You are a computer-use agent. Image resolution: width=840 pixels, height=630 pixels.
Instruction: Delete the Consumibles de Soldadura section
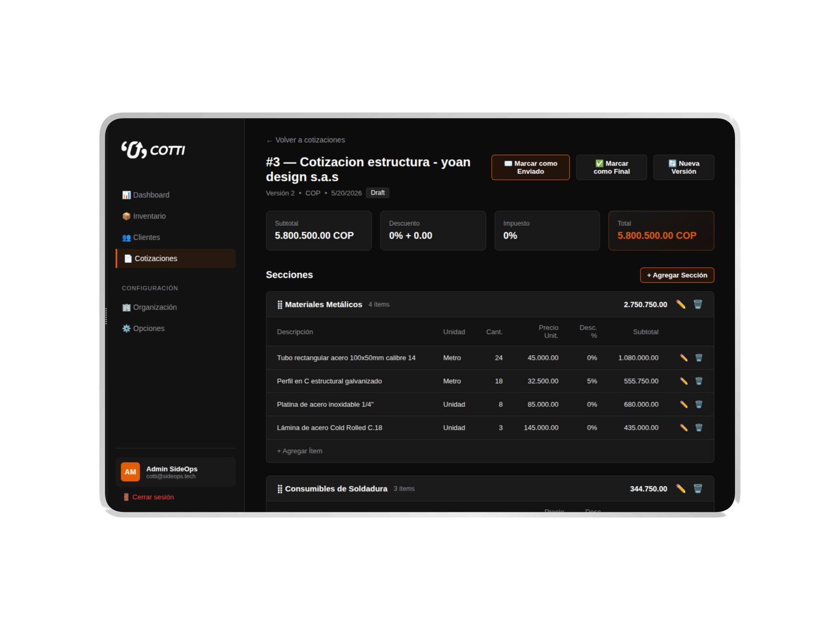pos(698,488)
